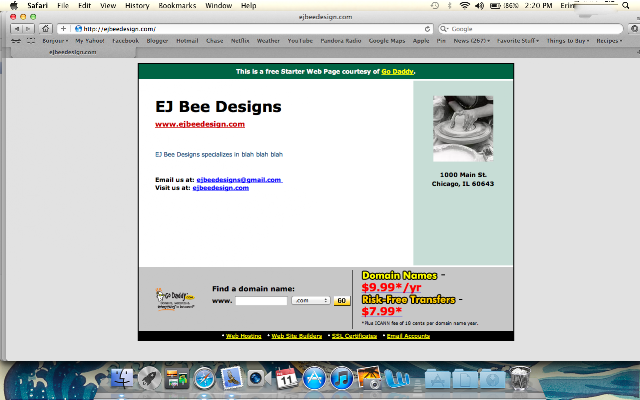The width and height of the screenshot is (640, 400).
Task: Open the Bluetooth status icon
Action: (449, 5)
